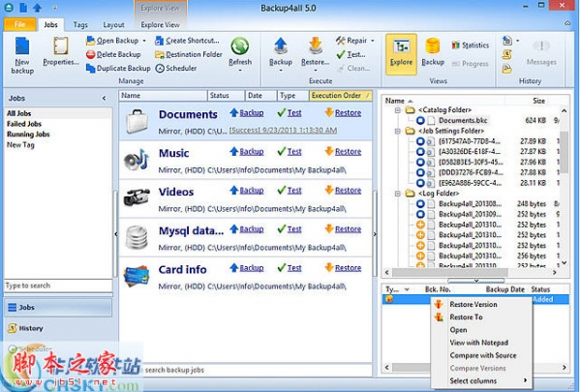Collapse the ribbon using top-right chevron
581x392 pixels.
pos(567,23)
